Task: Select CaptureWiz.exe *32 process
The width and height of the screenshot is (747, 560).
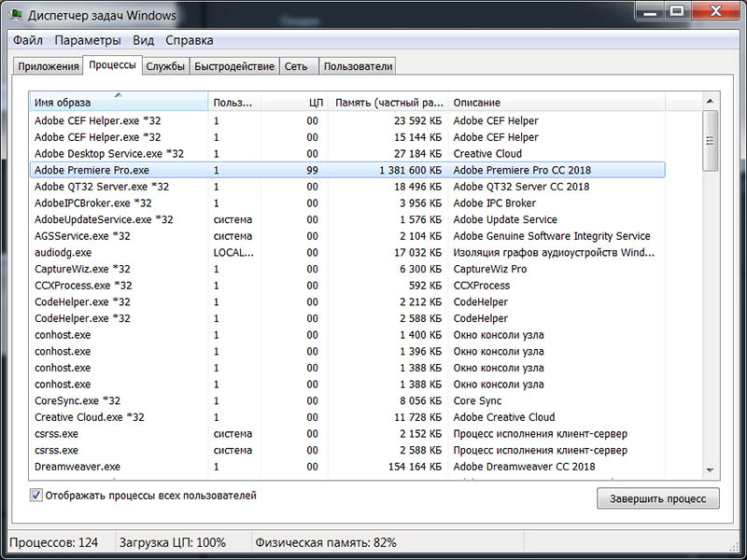Action: [347, 269]
